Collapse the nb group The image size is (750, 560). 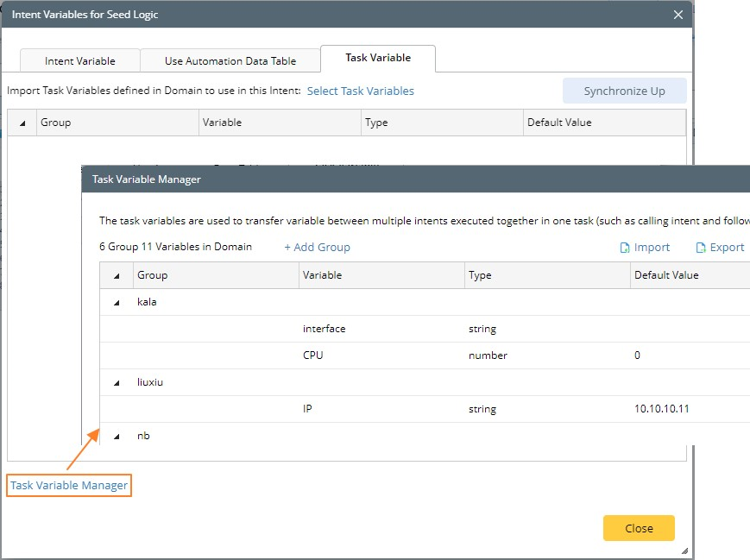117,436
